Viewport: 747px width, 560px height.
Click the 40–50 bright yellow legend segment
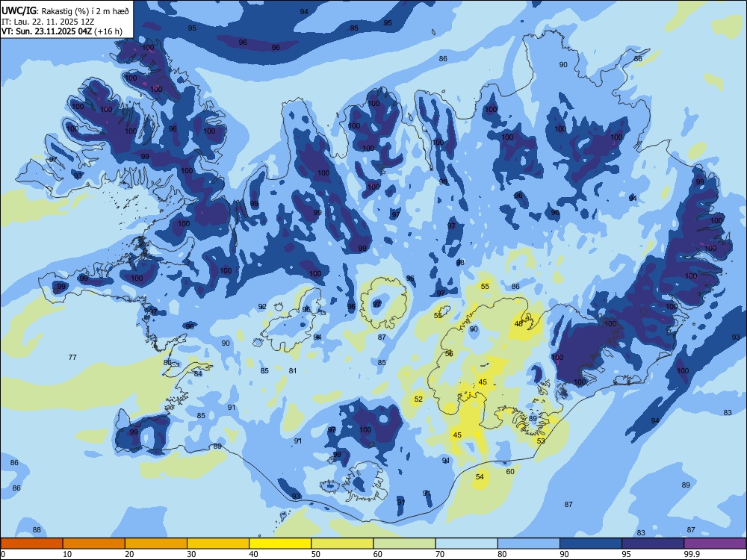point(280,544)
